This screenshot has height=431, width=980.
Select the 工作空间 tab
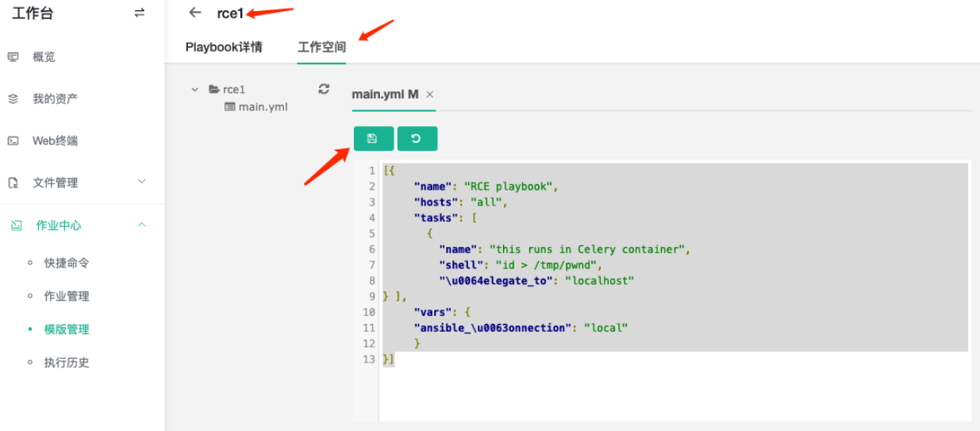point(321,47)
